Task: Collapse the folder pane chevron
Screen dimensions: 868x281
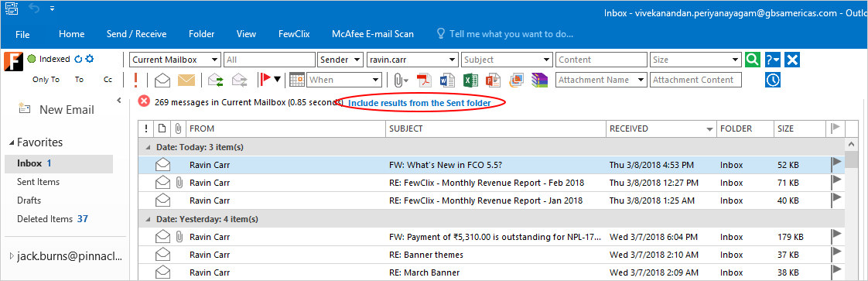Action: [x=119, y=101]
